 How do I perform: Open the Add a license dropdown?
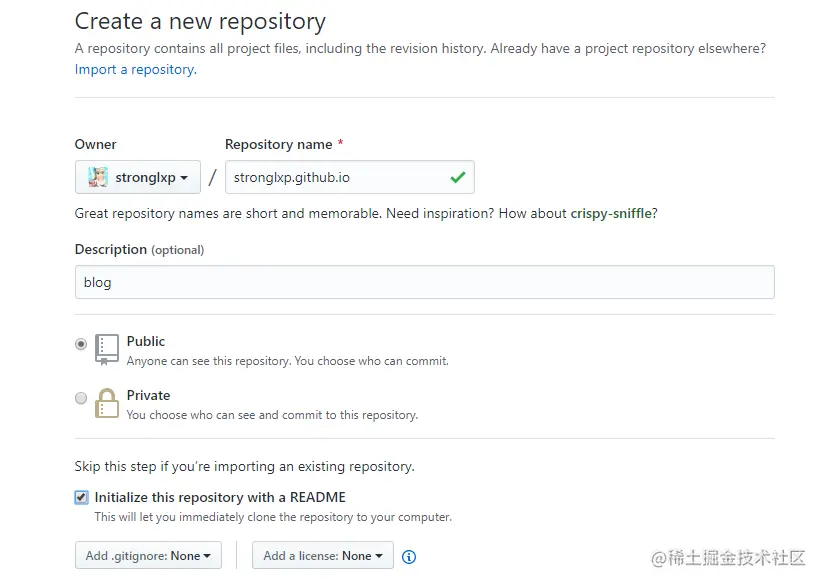coord(323,556)
